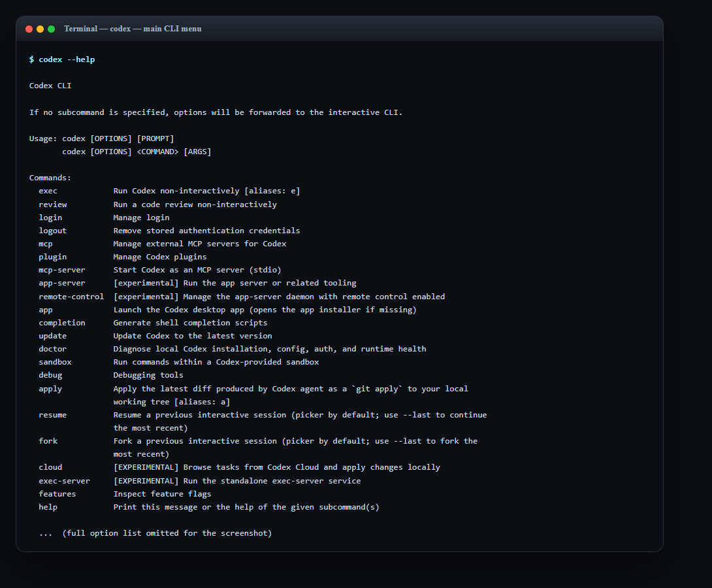Select the 'plugin' command name
The image size is (712, 588).
[x=53, y=257]
